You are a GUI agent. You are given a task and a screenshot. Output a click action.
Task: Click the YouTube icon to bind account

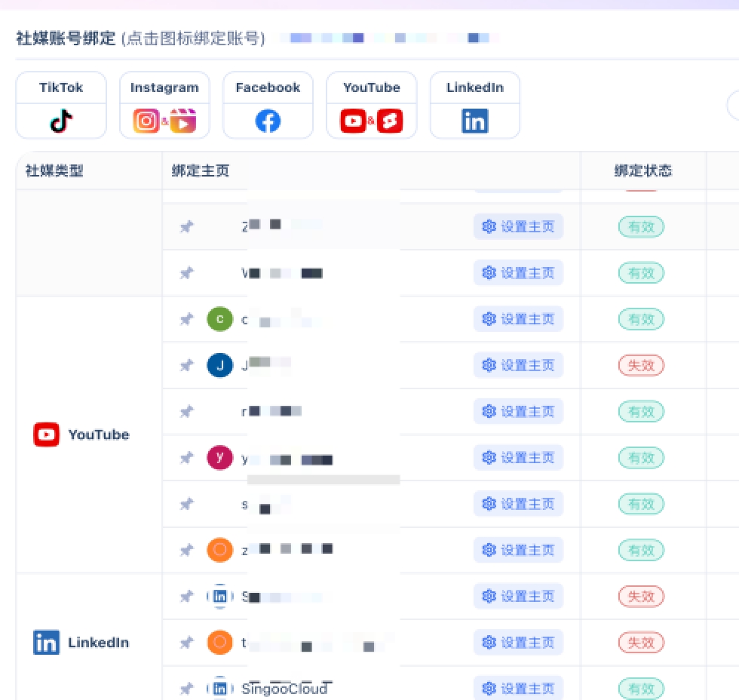tap(353, 121)
